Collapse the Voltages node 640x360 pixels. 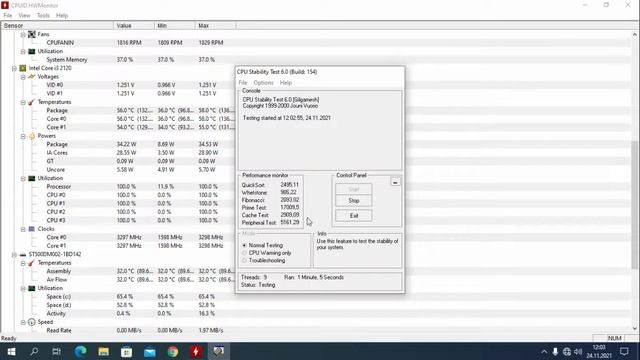pyautogui.click(x=23, y=77)
